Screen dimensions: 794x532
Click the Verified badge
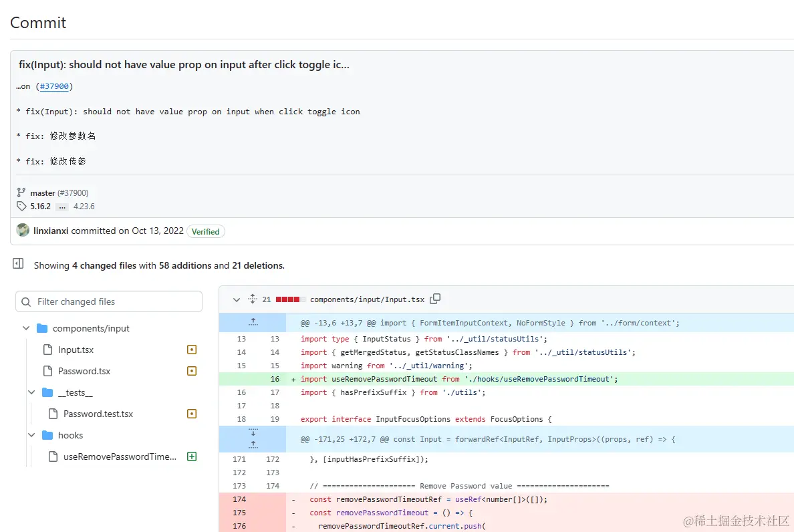[x=205, y=231]
